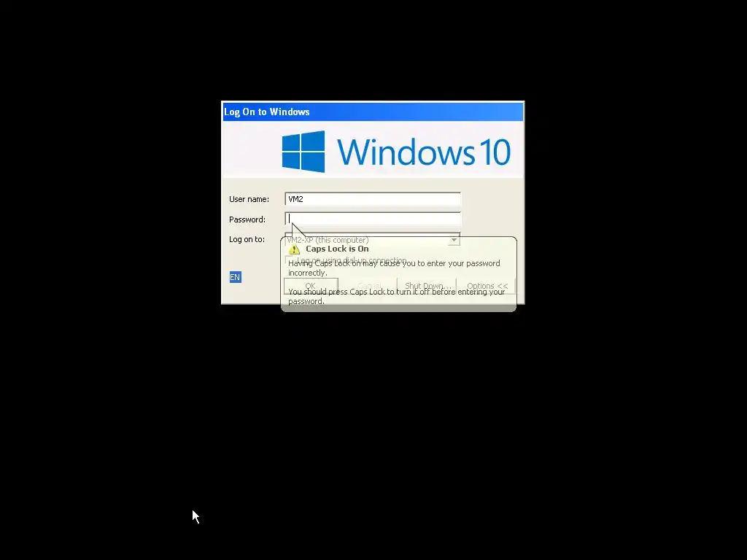Image resolution: width=747 pixels, height=560 pixels.
Task: Toggle the Log on using dial-up connection checkbox
Action: click(x=288, y=260)
